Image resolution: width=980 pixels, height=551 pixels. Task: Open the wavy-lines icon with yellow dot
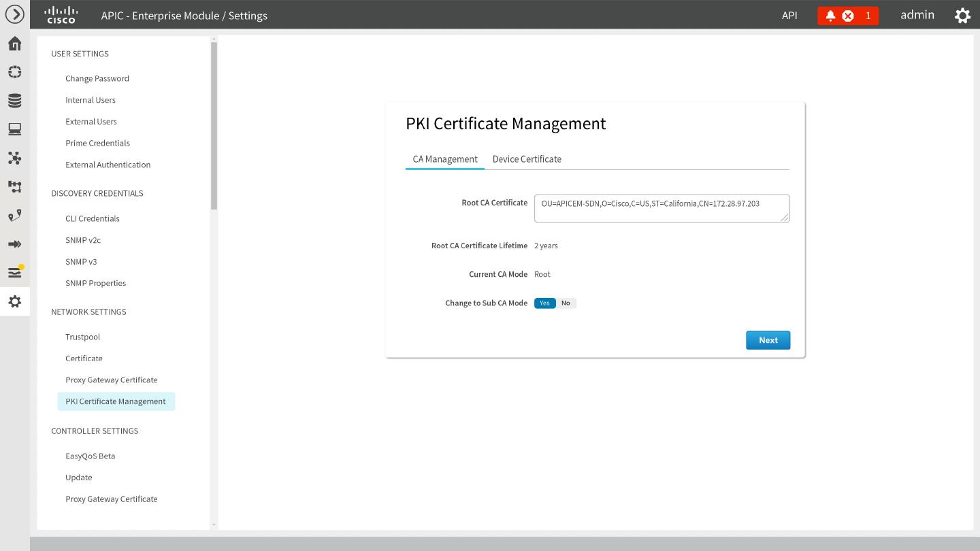14,272
